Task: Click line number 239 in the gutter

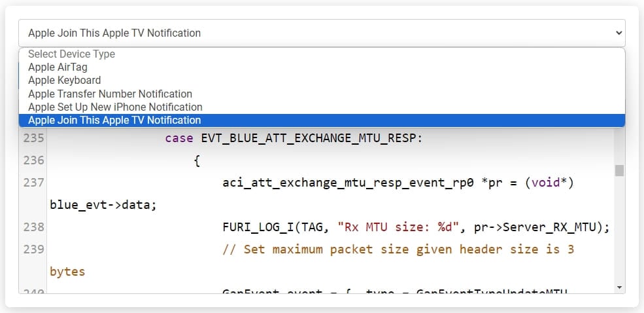Action: pyautogui.click(x=33, y=249)
